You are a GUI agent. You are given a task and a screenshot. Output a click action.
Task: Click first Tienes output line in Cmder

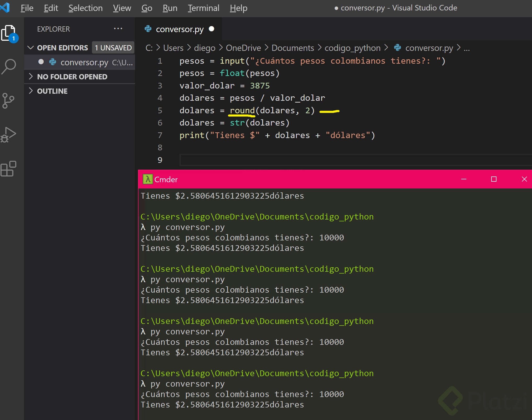[222, 196]
